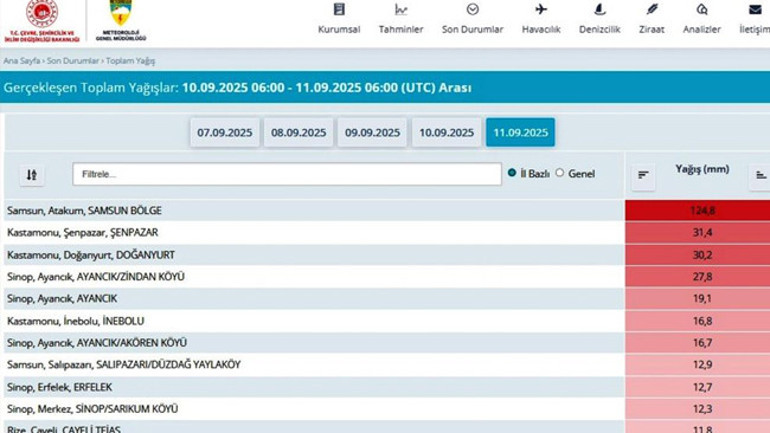Image resolution: width=770 pixels, height=433 pixels.
Task: Open the Kurumsal menu icon
Action: (339, 9)
